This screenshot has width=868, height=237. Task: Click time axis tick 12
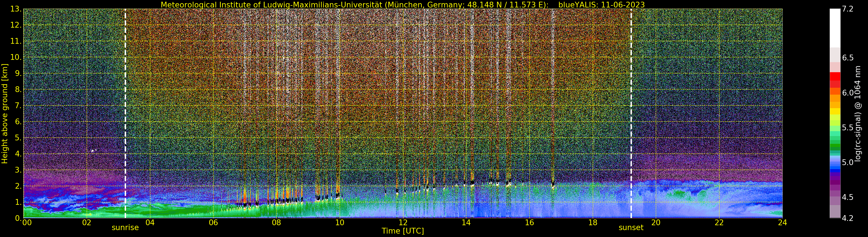(x=403, y=223)
